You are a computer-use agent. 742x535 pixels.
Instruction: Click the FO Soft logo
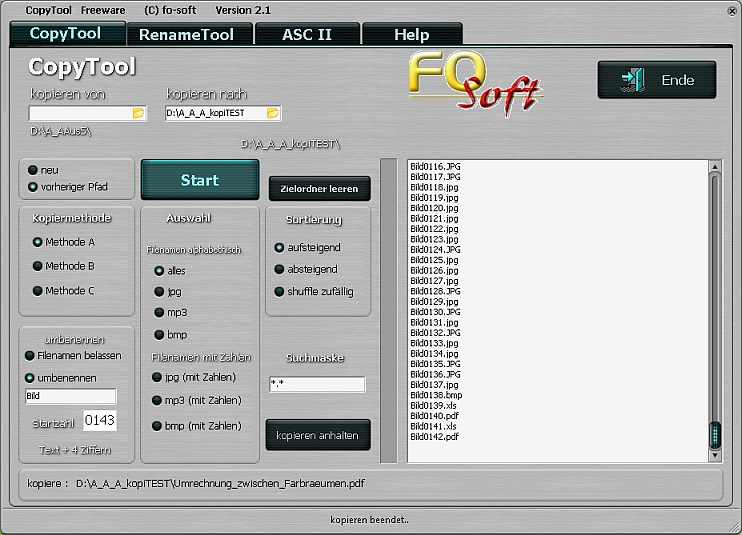pos(475,83)
